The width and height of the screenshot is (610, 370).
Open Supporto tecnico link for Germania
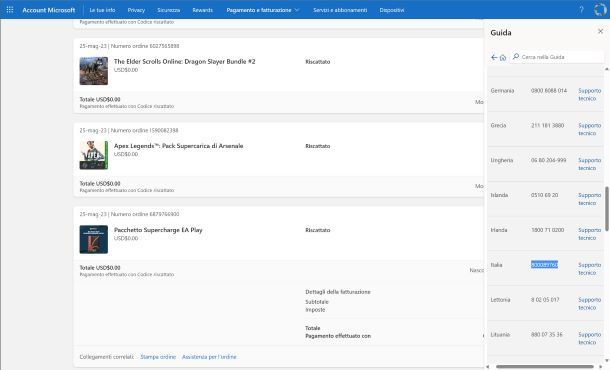coord(589,95)
